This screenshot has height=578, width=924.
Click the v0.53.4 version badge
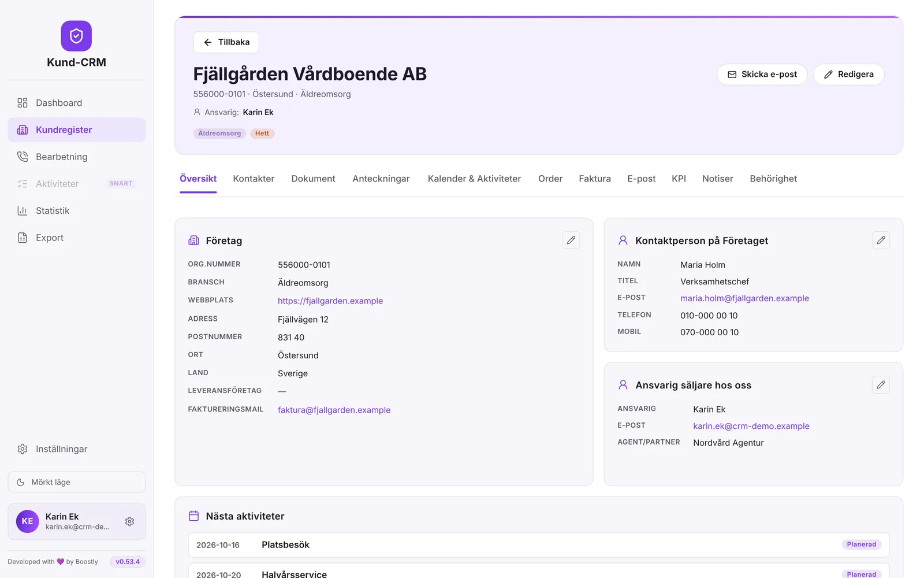pyautogui.click(x=128, y=562)
